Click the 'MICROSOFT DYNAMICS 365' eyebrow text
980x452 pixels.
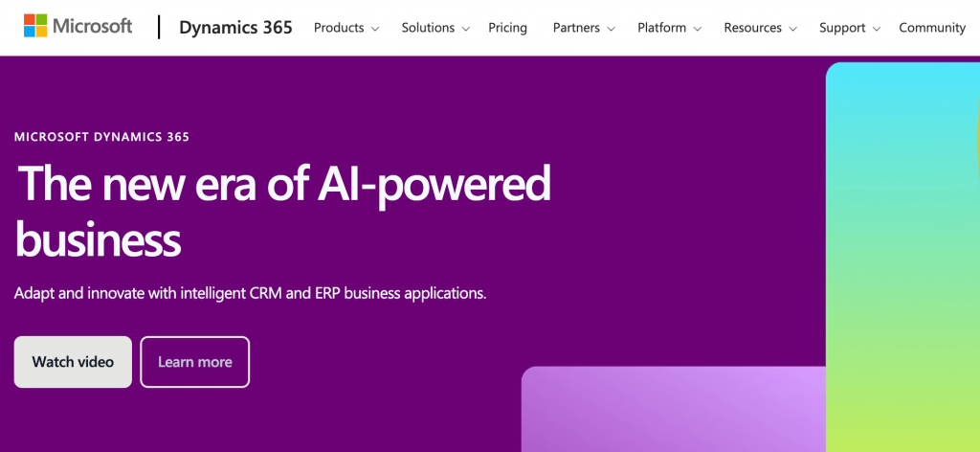[101, 137]
